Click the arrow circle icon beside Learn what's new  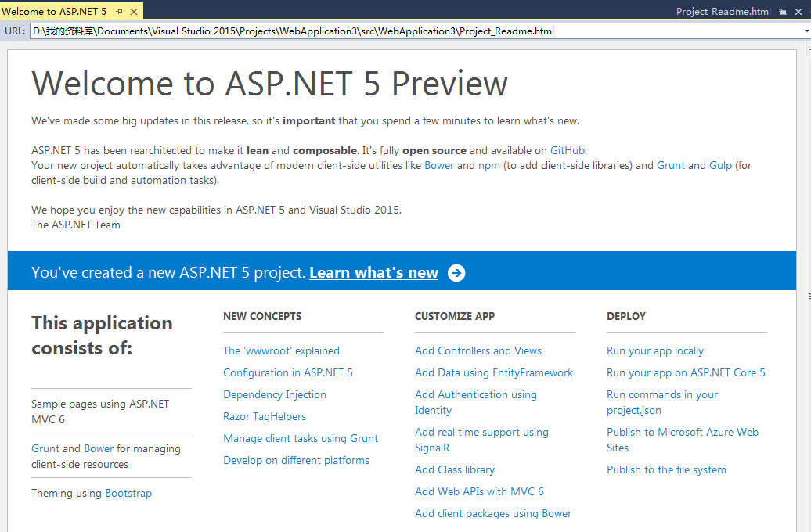(x=456, y=272)
